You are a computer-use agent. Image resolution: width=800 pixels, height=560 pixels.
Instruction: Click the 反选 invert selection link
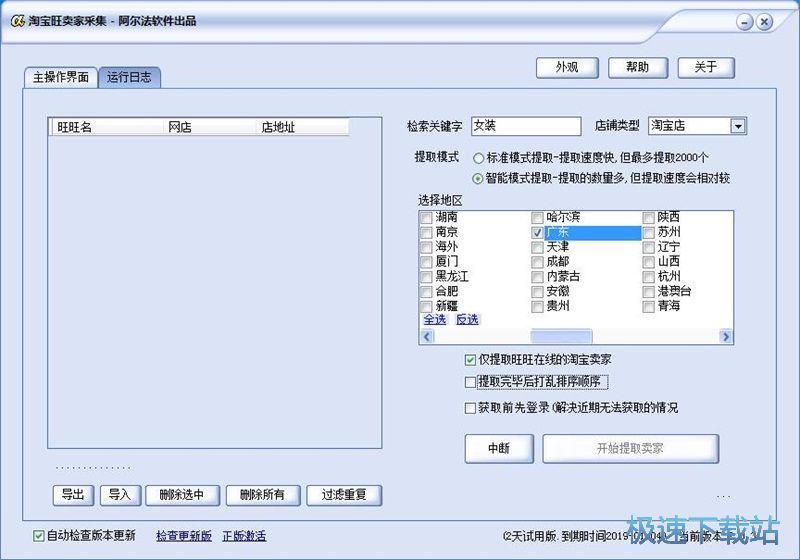point(467,320)
